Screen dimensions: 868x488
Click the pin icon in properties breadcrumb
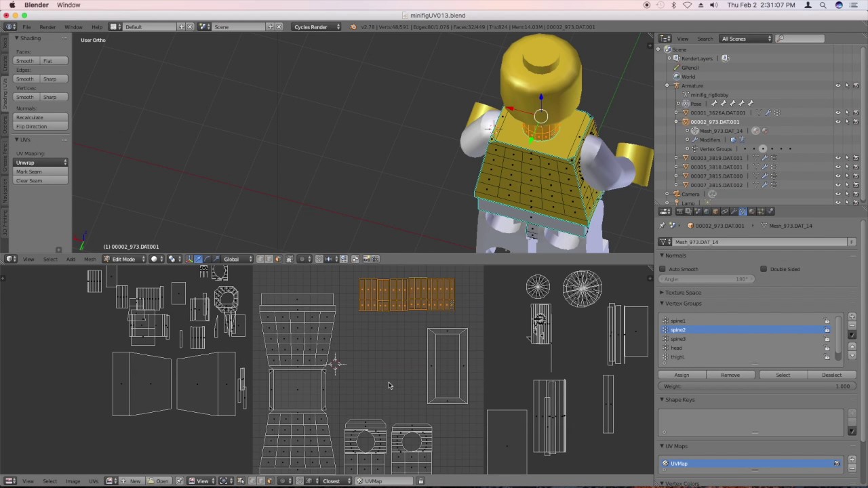coord(662,226)
